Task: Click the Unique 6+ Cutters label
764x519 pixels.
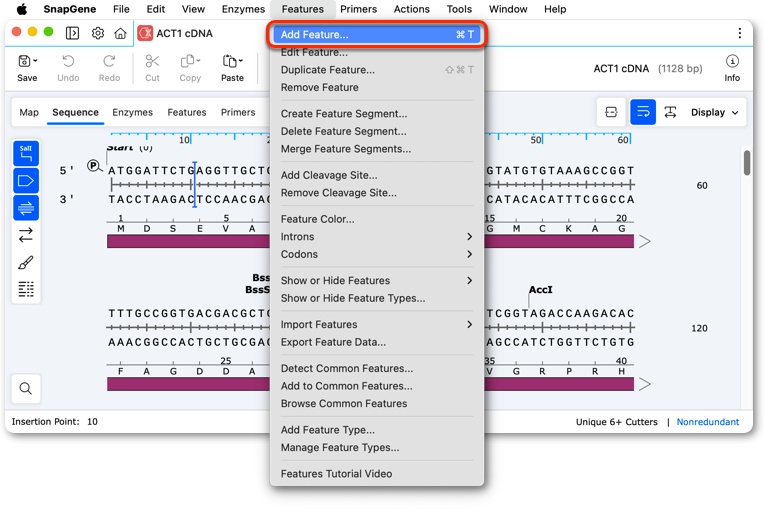Action: point(616,422)
